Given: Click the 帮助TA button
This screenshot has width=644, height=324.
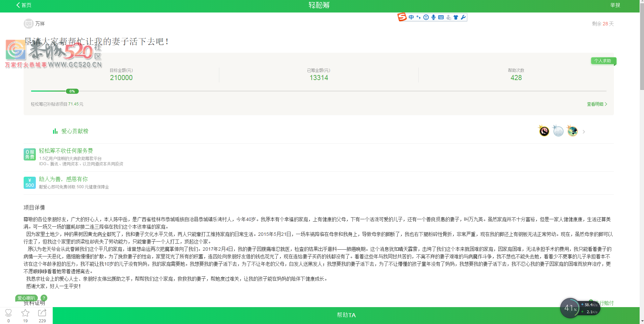Looking at the screenshot, I should (x=346, y=315).
